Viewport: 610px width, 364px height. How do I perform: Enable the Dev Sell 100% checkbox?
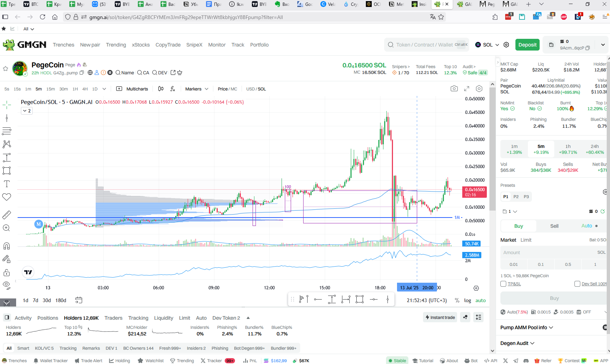click(577, 284)
